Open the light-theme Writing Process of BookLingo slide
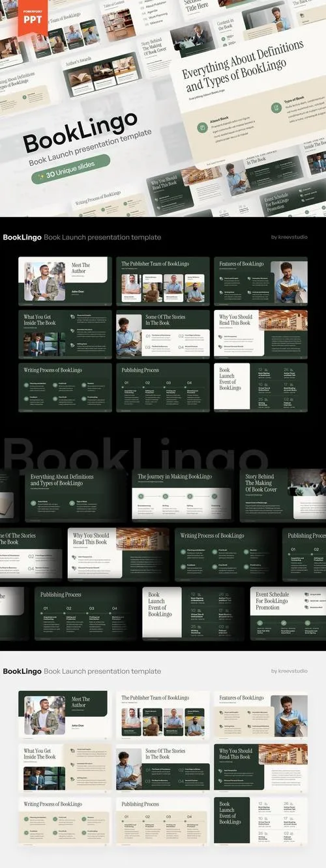The height and width of the screenshot is (868, 326). click(x=65, y=822)
